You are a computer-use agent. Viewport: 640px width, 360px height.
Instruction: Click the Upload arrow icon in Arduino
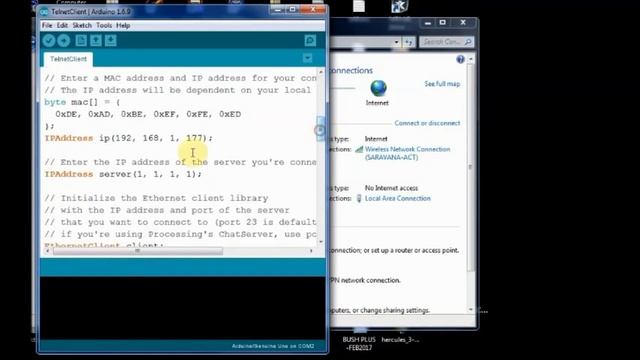pos(64,40)
